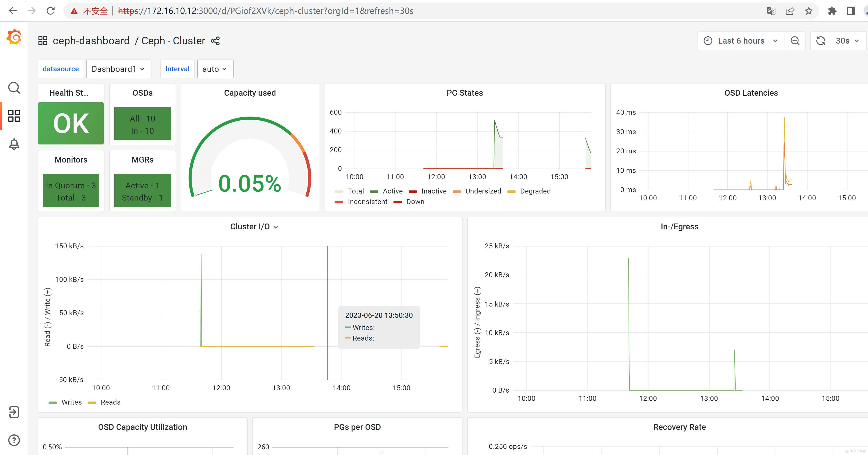
Task: Click the browser share page icon
Action: 790,11
